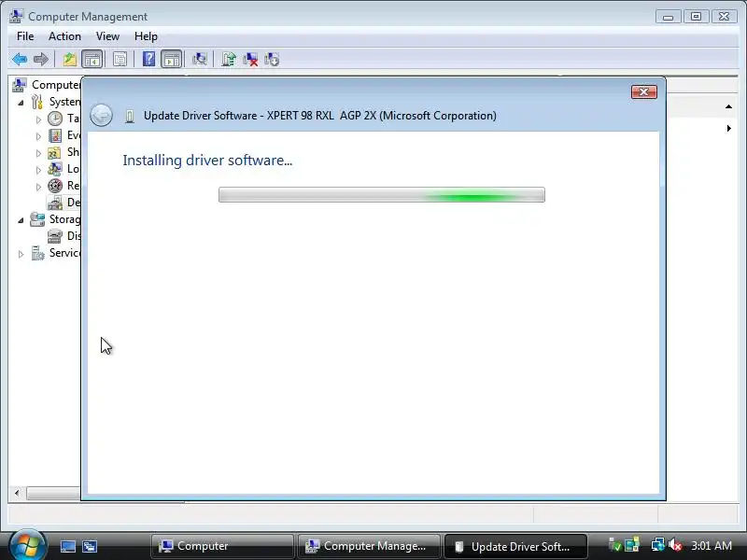Screen dimensions: 747x560
Task: Click the taskbar clock showing 3:01 AM
Action: (712, 545)
